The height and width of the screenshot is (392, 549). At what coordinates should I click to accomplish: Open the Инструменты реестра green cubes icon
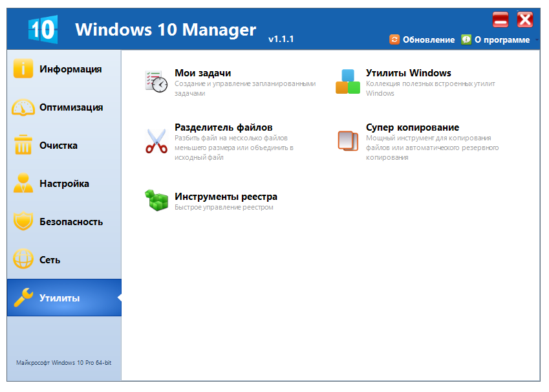[x=156, y=200]
